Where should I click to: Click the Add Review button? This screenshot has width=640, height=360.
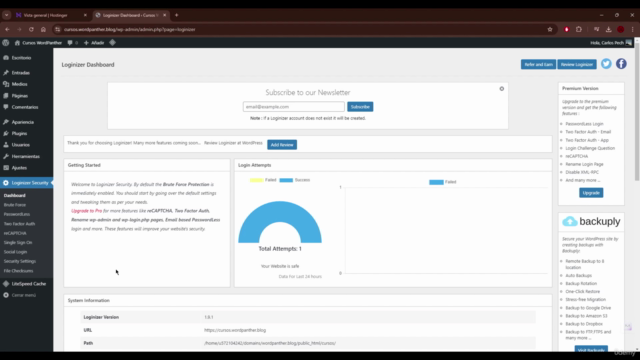(282, 144)
